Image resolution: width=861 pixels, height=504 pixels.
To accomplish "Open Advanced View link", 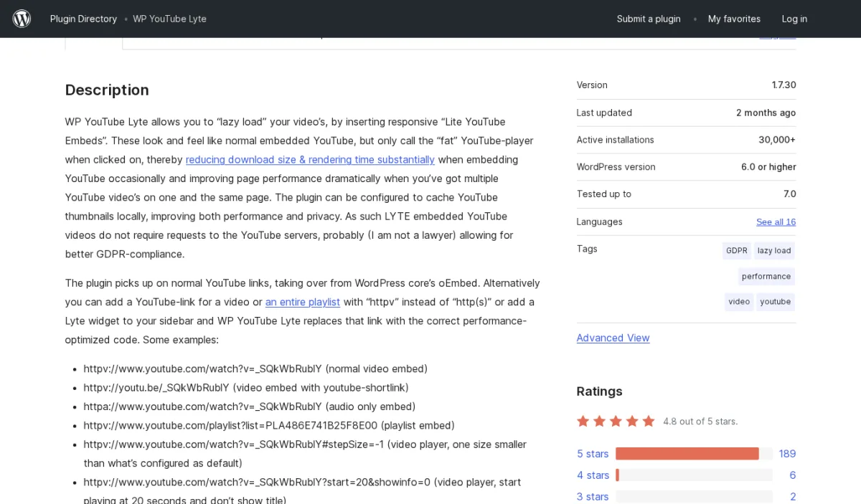I will click(613, 338).
